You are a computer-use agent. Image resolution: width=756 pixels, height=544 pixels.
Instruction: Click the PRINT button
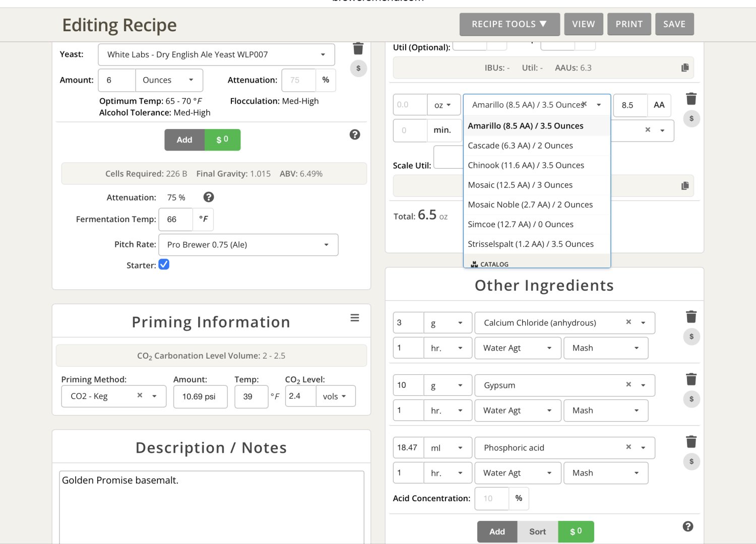tap(629, 24)
